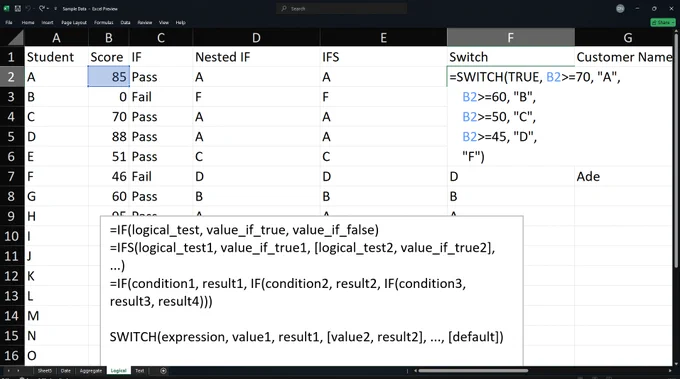Image resolution: width=680 pixels, height=379 pixels.
Task: Open the Review ribbon tab
Action: [x=145, y=23]
